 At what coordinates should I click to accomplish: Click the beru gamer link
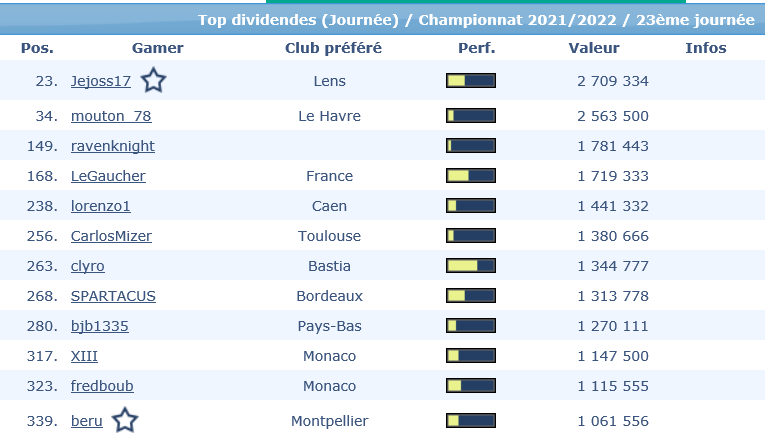pos(87,421)
